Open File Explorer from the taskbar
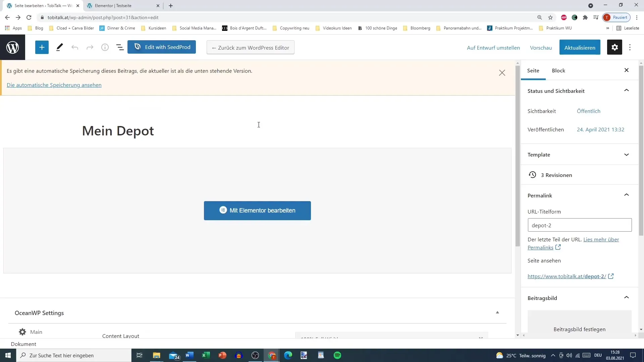This screenshot has width=644, height=362. 157,355
